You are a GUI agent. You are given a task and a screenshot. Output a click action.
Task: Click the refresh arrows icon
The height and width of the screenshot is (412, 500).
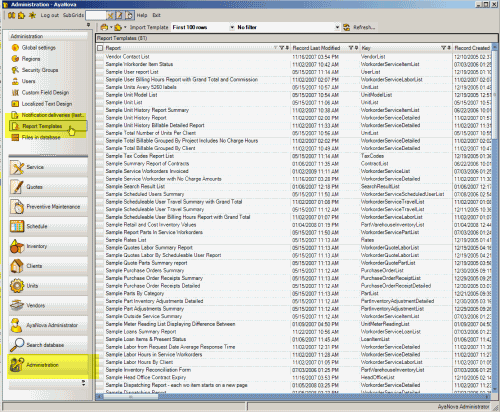click(x=347, y=27)
